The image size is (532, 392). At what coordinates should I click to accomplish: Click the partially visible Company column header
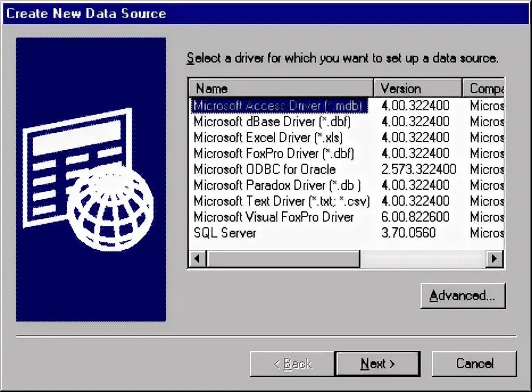coord(483,89)
